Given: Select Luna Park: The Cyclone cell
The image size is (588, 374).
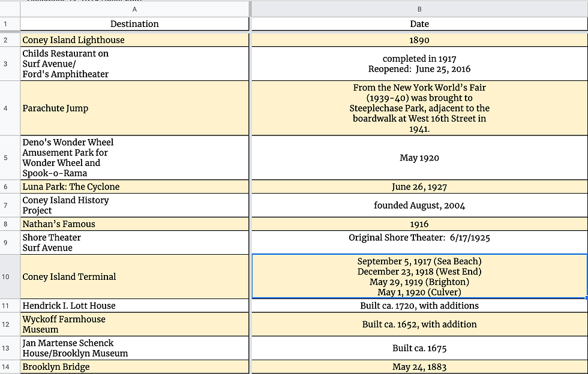Looking at the screenshot, I should (x=134, y=186).
